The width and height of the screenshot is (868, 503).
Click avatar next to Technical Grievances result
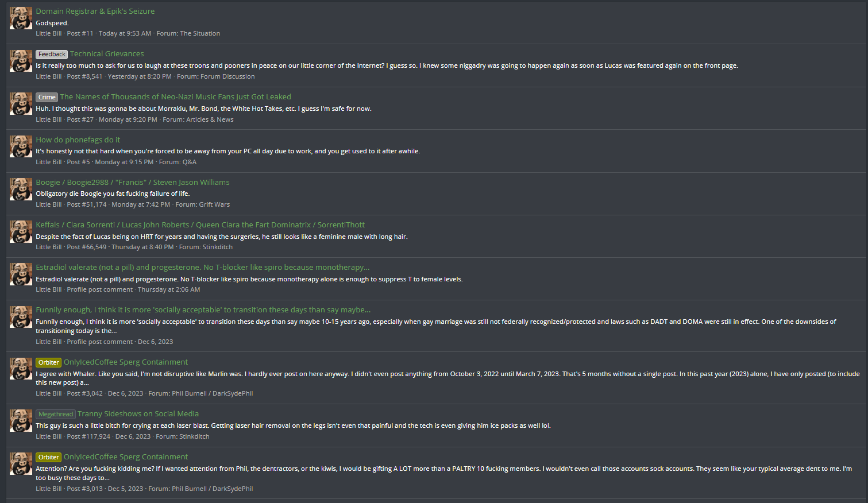pos(21,61)
